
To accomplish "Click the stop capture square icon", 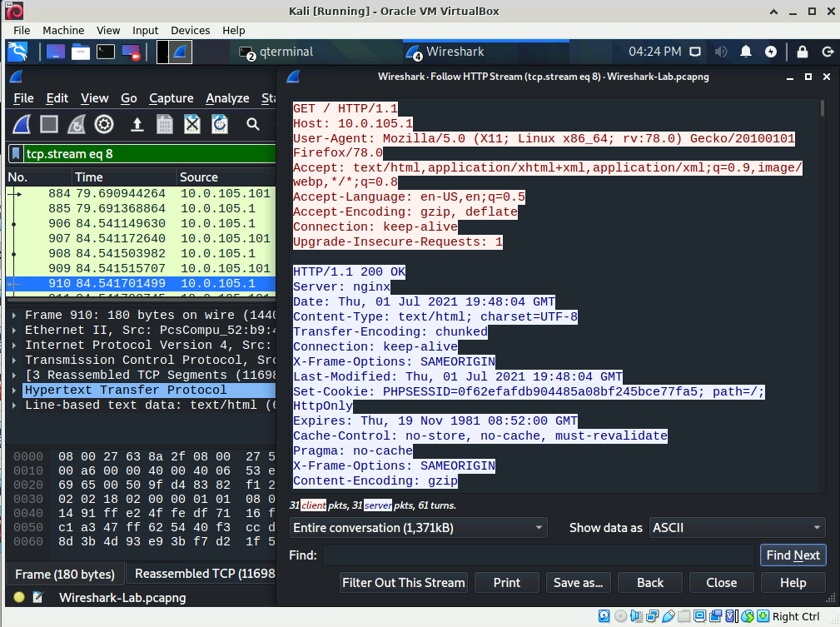I will pos(49,124).
